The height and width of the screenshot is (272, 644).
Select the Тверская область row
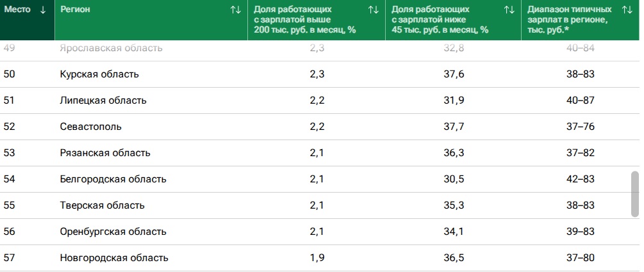pos(102,205)
